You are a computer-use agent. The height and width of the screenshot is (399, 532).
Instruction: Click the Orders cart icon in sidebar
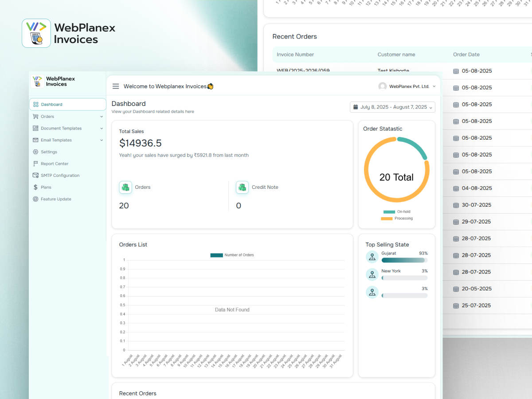[36, 117]
